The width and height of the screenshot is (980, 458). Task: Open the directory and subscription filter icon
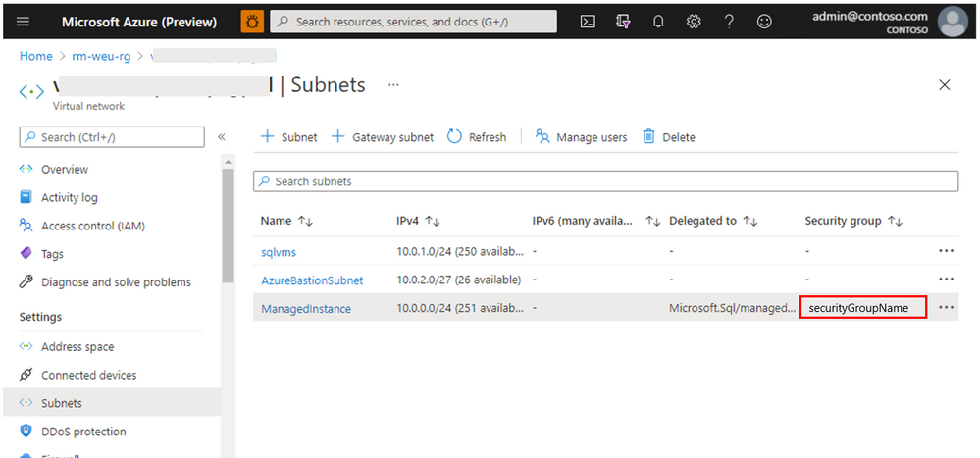(x=623, y=22)
